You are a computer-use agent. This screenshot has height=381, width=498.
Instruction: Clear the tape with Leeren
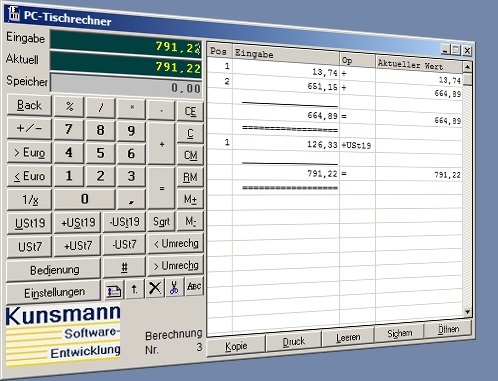[x=348, y=337]
